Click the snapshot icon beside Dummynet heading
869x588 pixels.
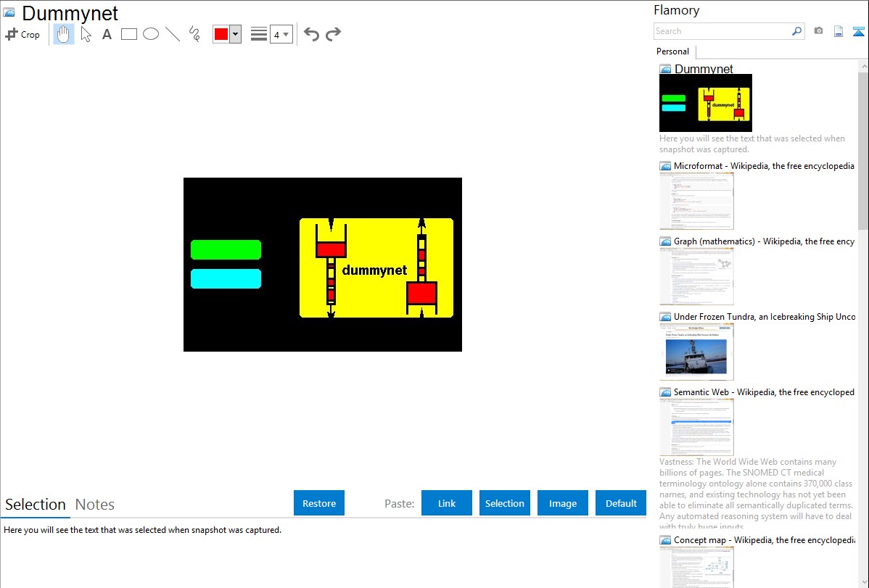(666, 70)
